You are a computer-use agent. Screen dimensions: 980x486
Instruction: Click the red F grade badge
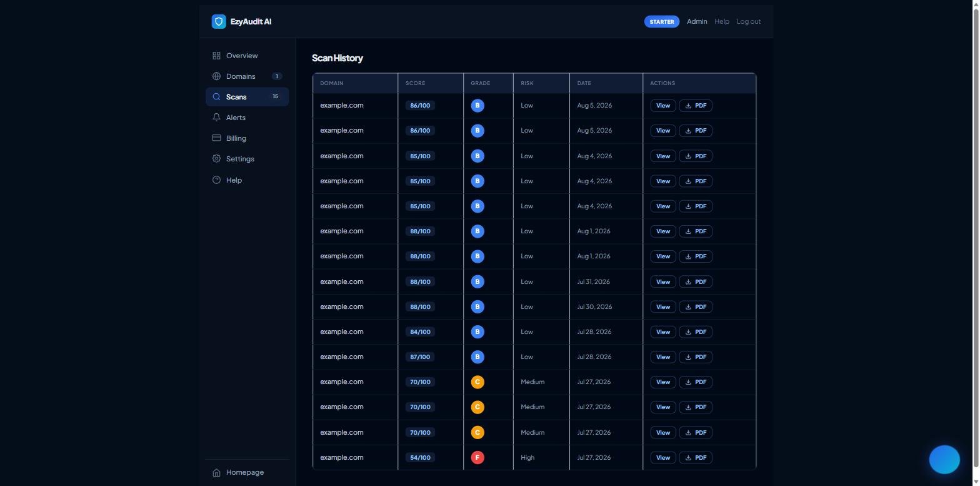coord(477,458)
